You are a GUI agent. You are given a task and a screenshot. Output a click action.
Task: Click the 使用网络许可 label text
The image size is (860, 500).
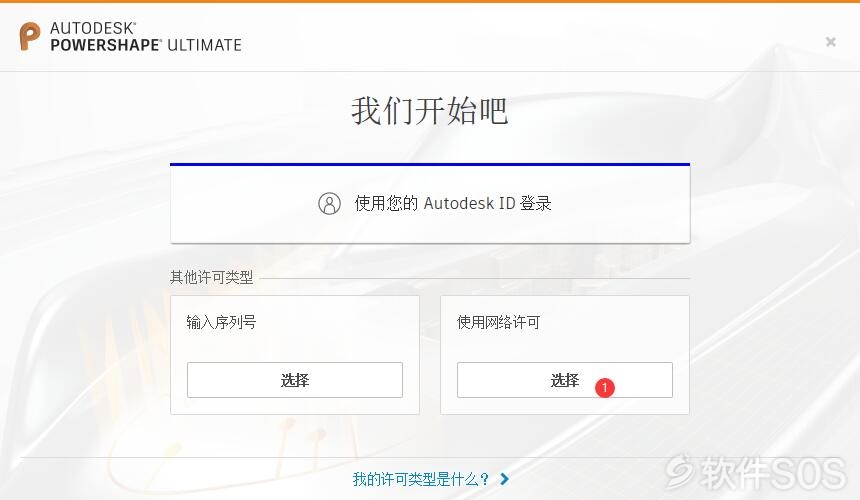[x=499, y=322]
